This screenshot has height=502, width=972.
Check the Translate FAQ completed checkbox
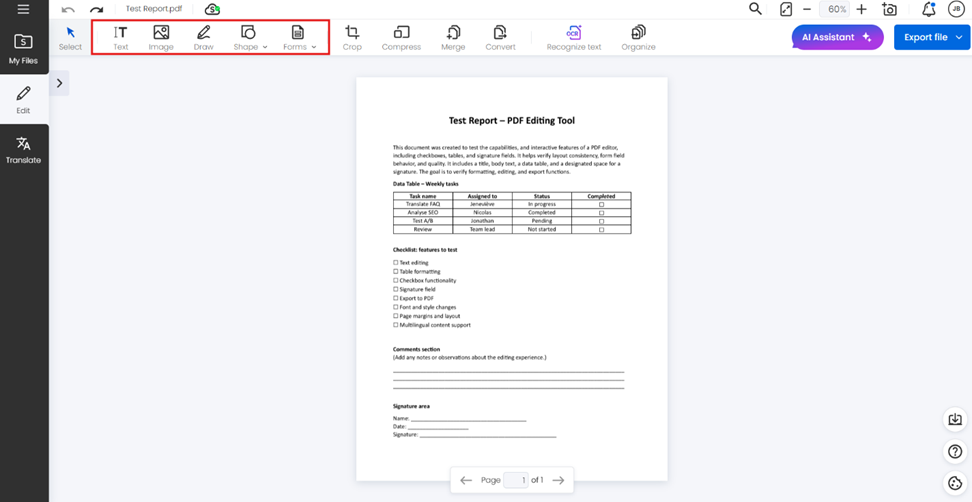[601, 204]
